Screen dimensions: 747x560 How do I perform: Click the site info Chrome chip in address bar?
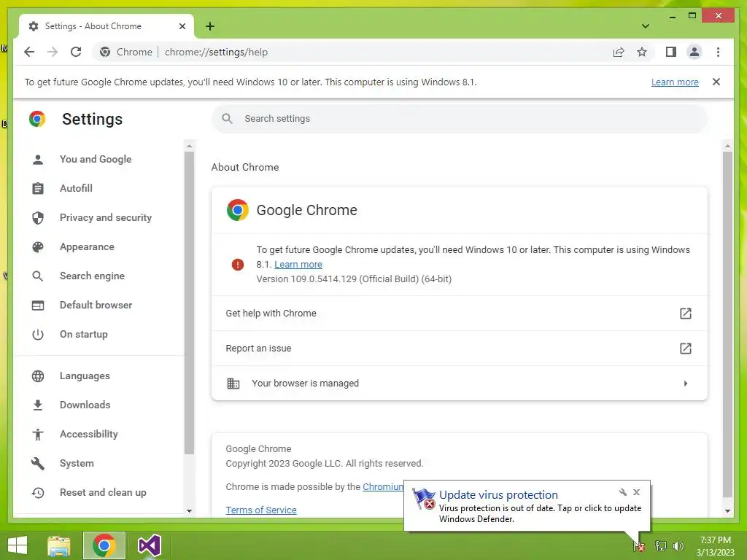pos(126,52)
